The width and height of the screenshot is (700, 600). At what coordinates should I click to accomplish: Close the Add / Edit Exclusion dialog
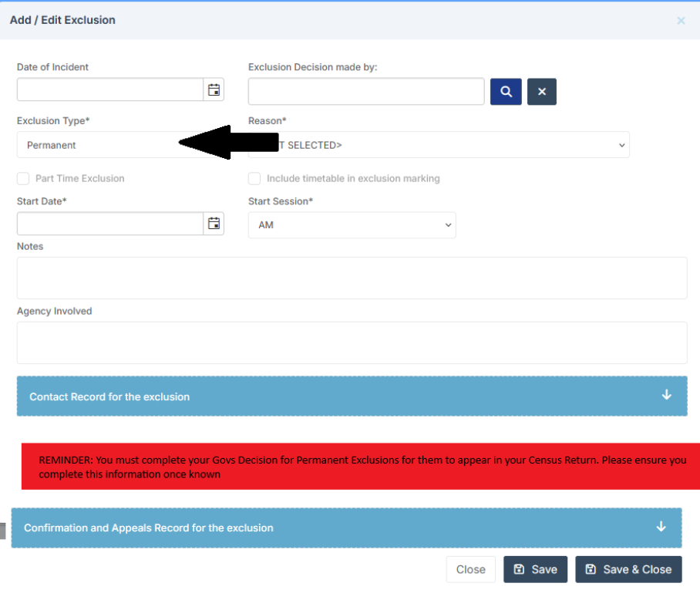(x=681, y=21)
